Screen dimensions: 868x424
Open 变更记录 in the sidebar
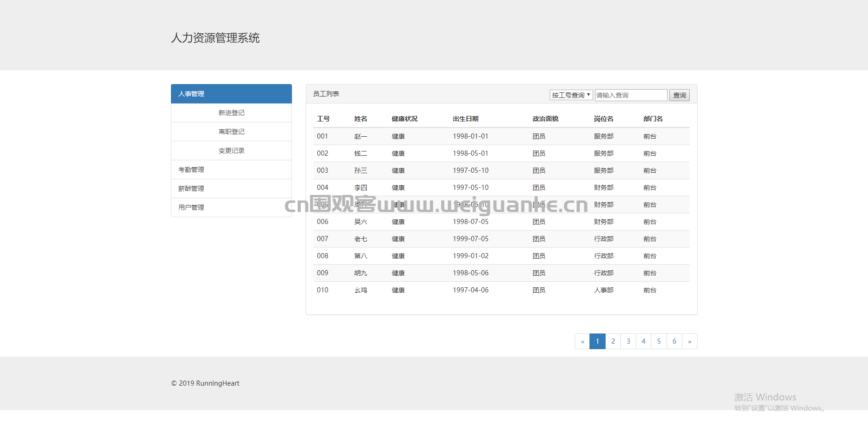[231, 151]
